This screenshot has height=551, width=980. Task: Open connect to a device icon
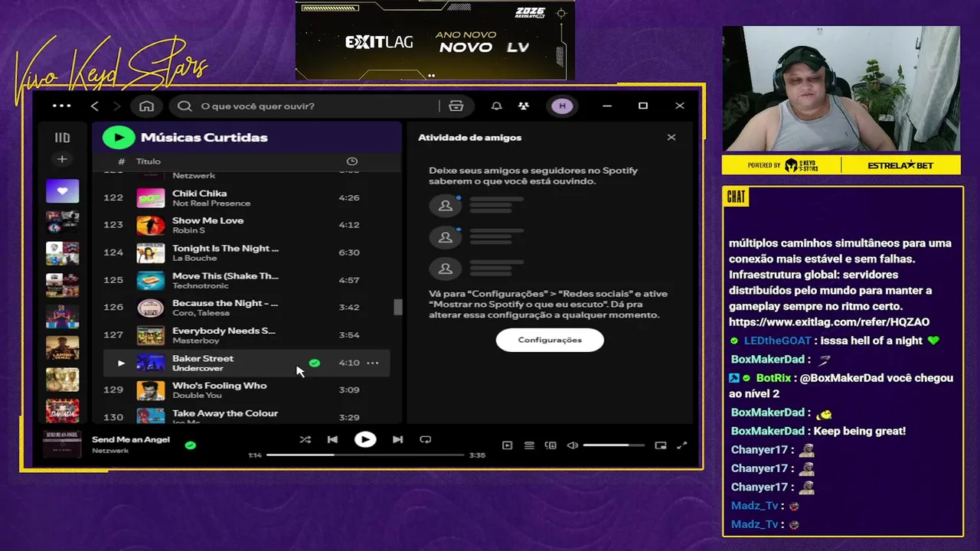coord(550,445)
